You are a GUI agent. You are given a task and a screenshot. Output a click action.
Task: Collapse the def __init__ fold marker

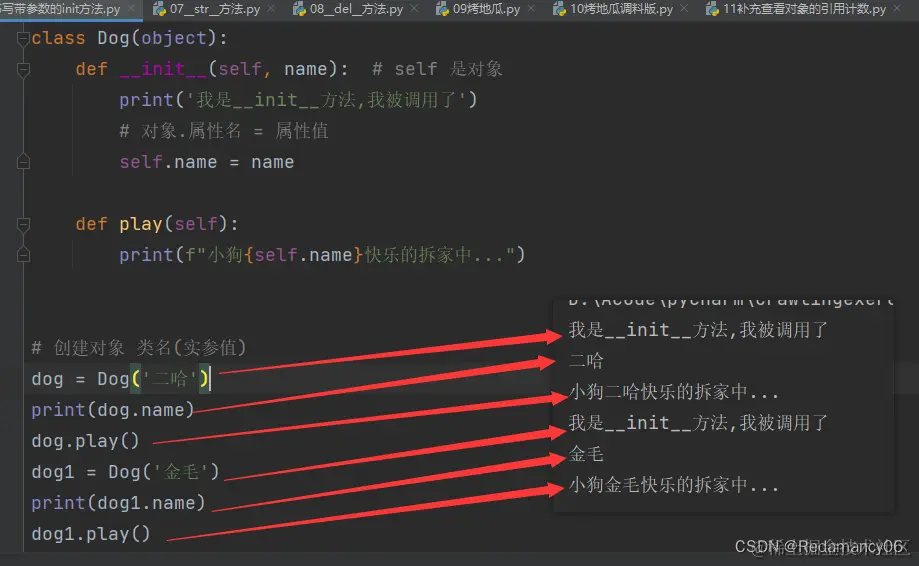(x=23, y=70)
